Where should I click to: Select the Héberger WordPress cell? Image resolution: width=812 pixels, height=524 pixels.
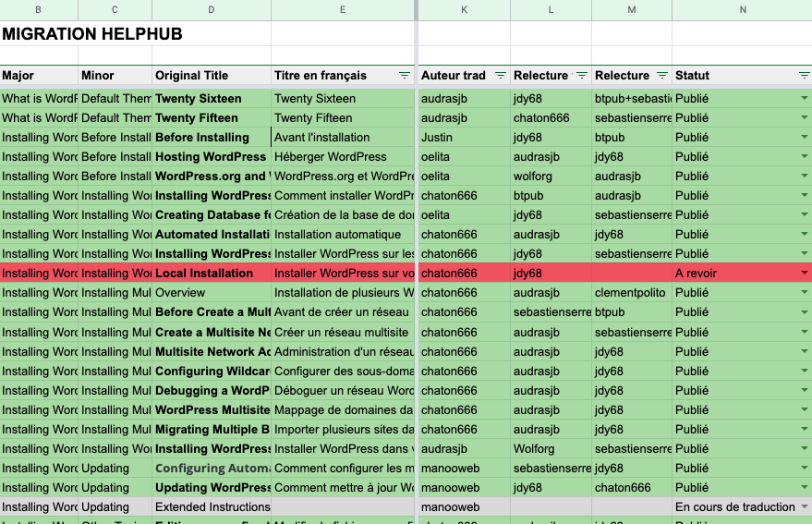coord(343,156)
